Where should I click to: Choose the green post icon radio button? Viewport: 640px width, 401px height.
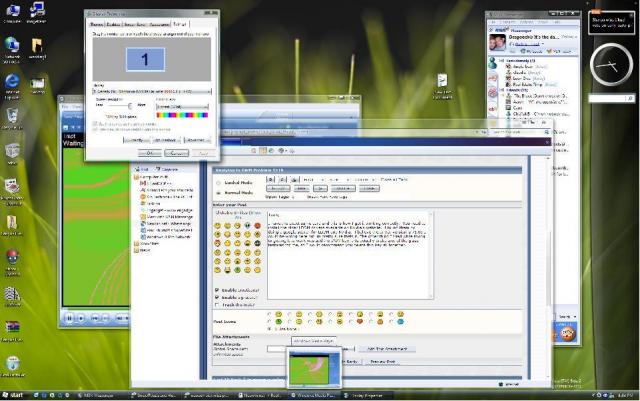[x=269, y=322]
